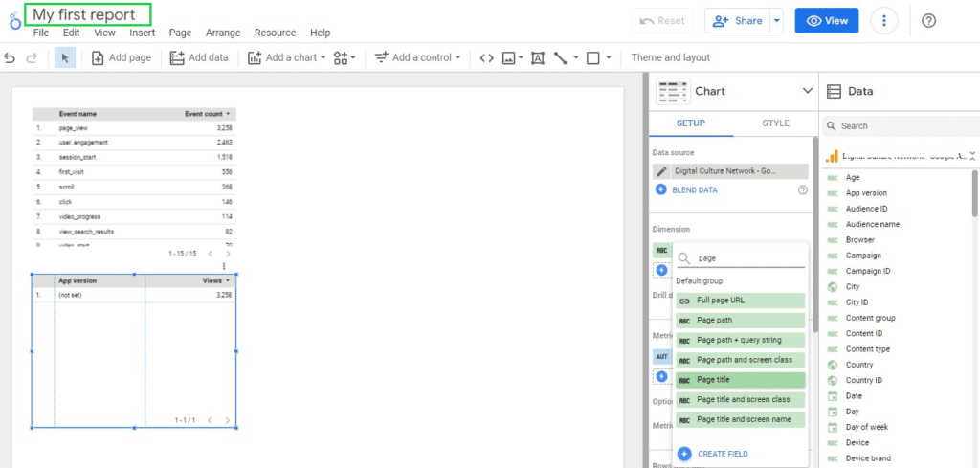
Task: Click the pencil edit data source icon
Action: (661, 171)
